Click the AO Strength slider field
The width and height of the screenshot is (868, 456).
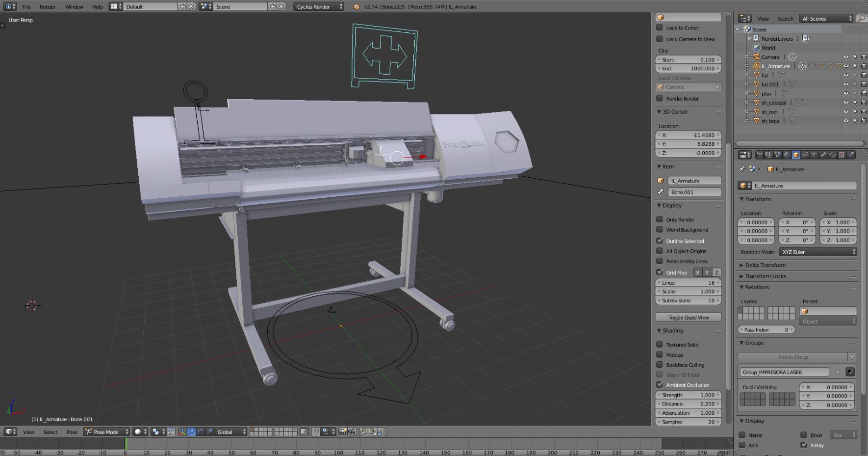(688, 395)
